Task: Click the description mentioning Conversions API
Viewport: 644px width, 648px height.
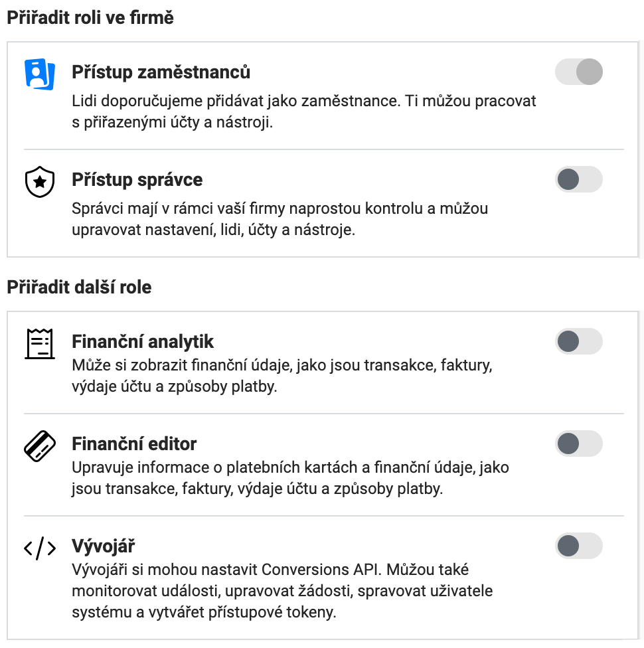Action: click(282, 590)
